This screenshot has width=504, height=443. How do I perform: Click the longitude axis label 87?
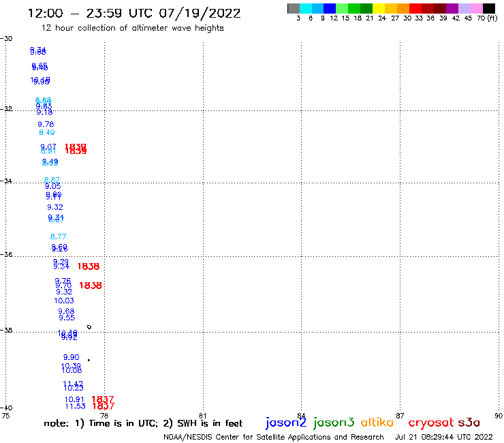[x=400, y=416]
